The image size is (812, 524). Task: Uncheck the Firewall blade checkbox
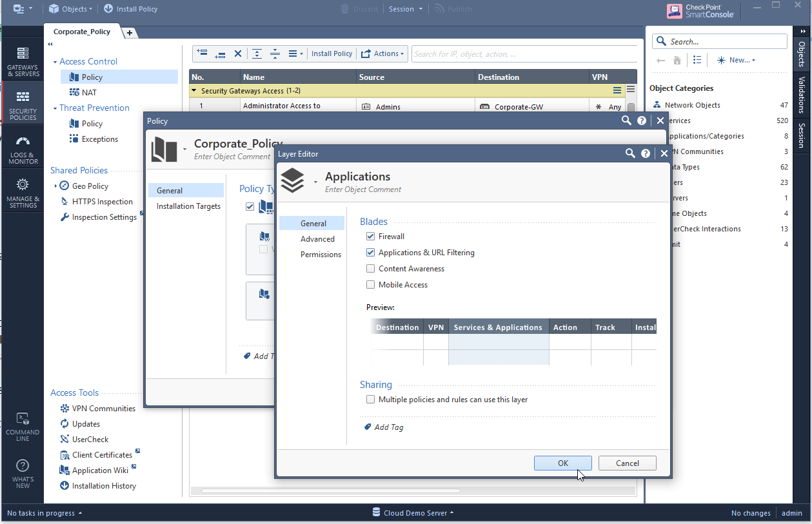click(370, 237)
